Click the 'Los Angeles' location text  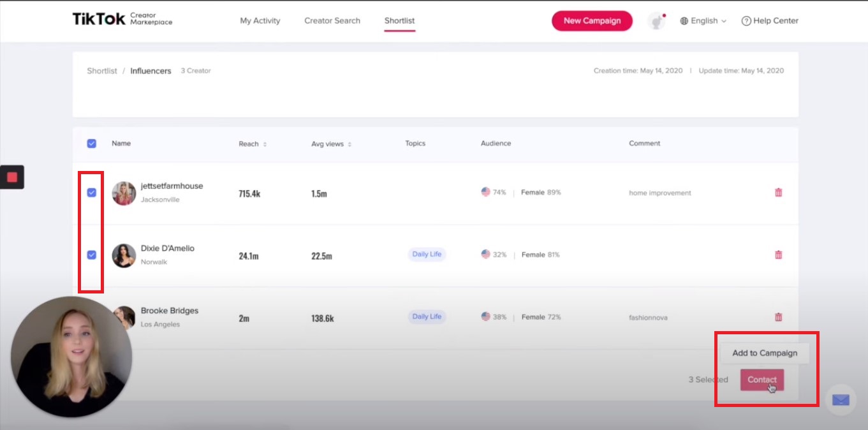coord(160,324)
